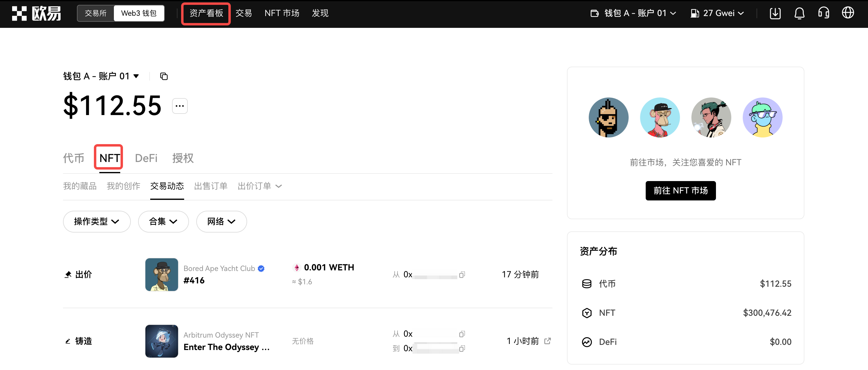Switch to the 授权 tab

(183, 158)
